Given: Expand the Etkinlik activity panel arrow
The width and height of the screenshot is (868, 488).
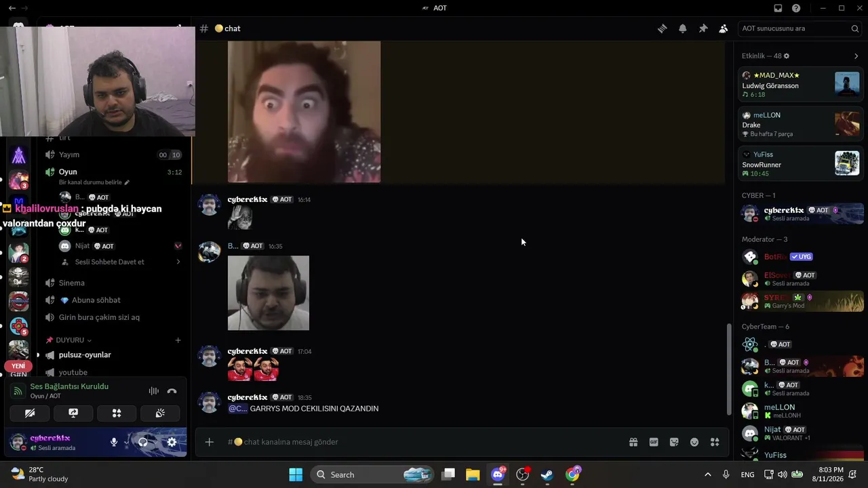Looking at the screenshot, I should [856, 56].
